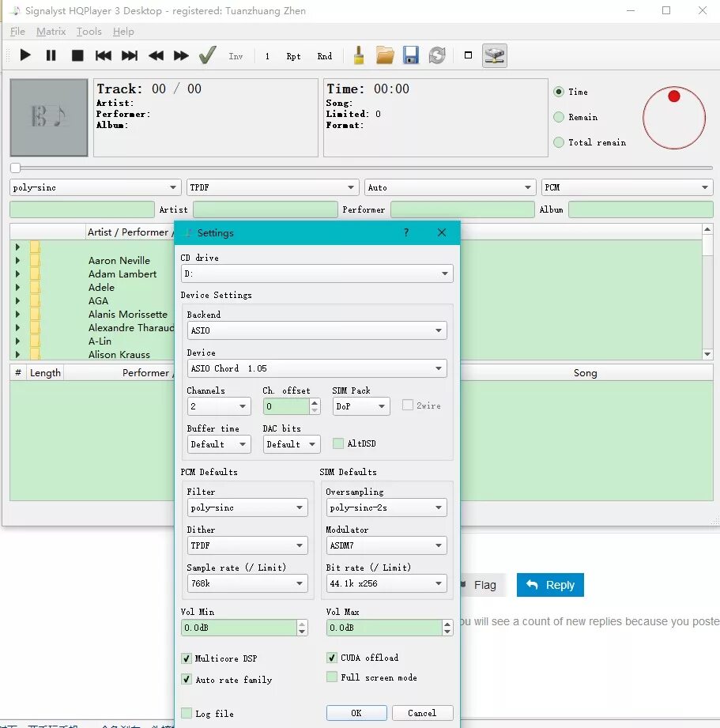Image resolution: width=720 pixels, height=728 pixels.
Task: Open the SDM Pack DoP dropdown
Action: 361,406
